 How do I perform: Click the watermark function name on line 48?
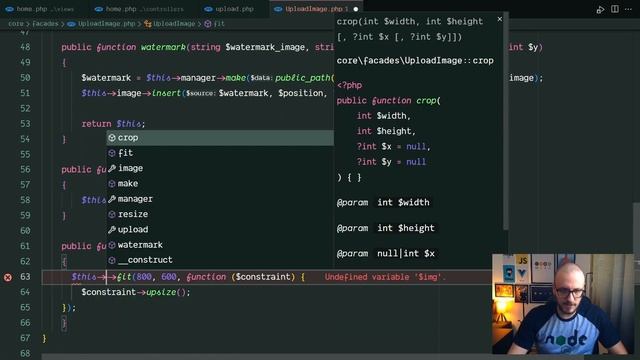[163, 47]
